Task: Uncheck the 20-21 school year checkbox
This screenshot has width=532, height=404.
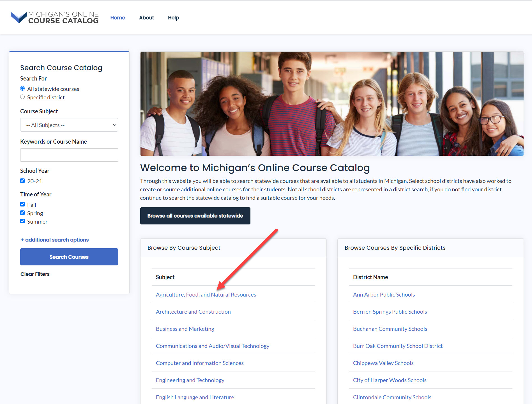Action: click(22, 180)
